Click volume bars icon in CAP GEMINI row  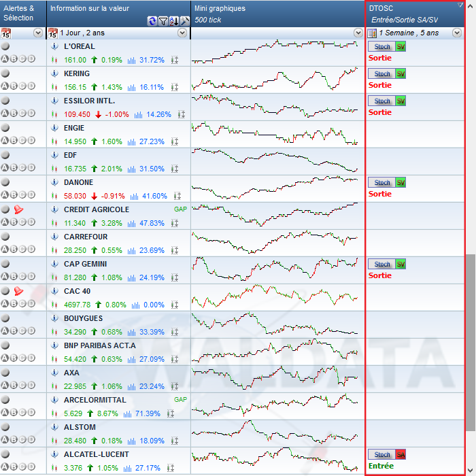tap(131, 277)
